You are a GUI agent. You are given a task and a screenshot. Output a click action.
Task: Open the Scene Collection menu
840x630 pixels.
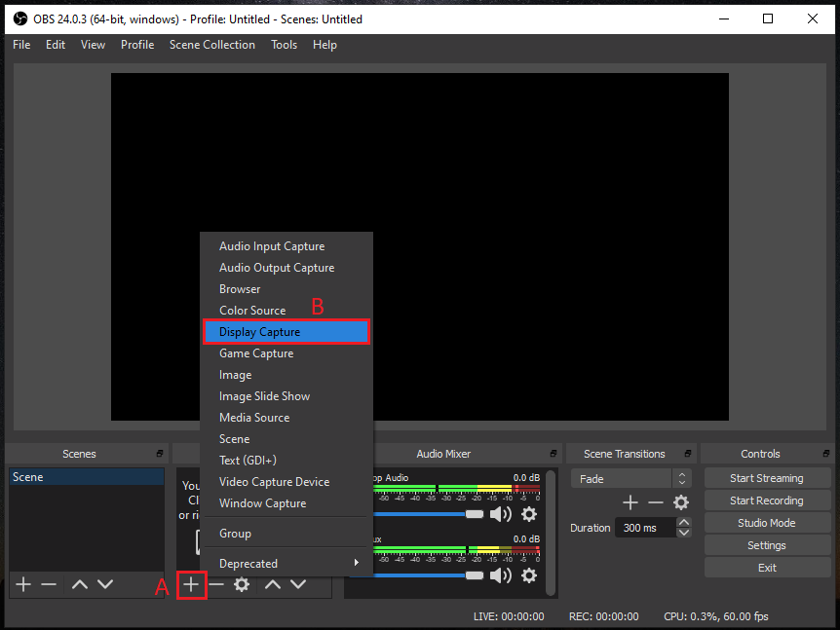click(x=211, y=45)
